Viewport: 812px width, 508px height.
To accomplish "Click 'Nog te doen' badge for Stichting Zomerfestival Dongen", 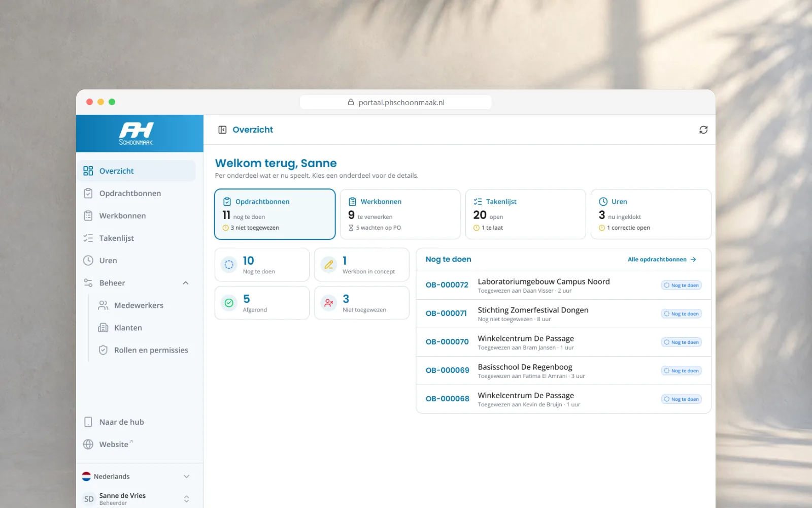I will [682, 314].
